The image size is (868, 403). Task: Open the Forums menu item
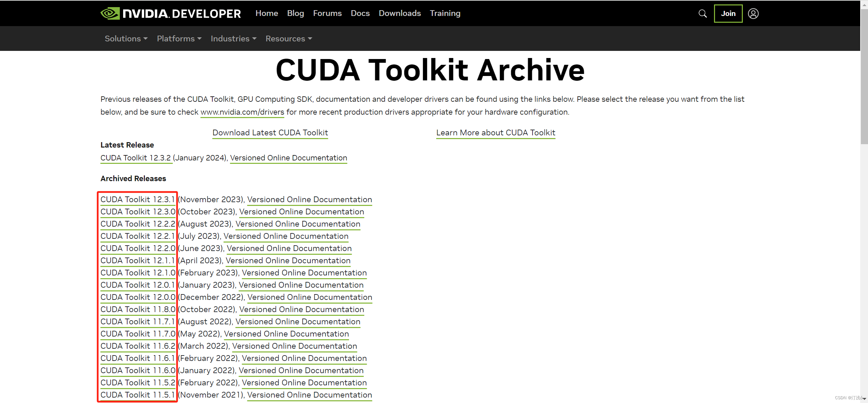coord(327,13)
